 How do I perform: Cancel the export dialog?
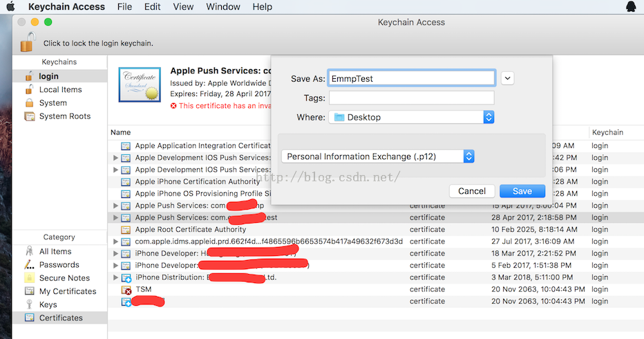click(472, 191)
